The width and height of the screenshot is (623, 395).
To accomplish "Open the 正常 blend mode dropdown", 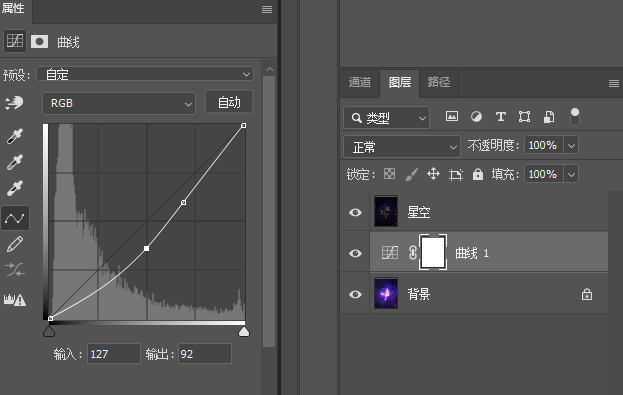I will click(402, 147).
